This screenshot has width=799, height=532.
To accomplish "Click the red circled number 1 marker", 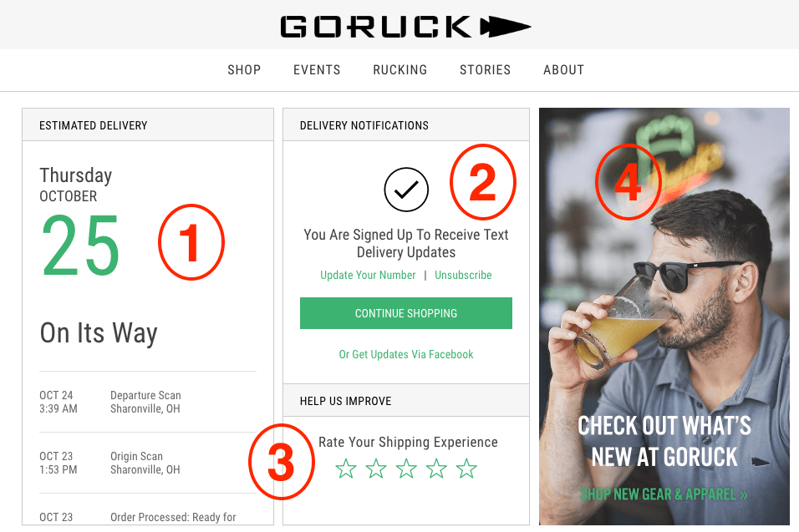I will [191, 242].
